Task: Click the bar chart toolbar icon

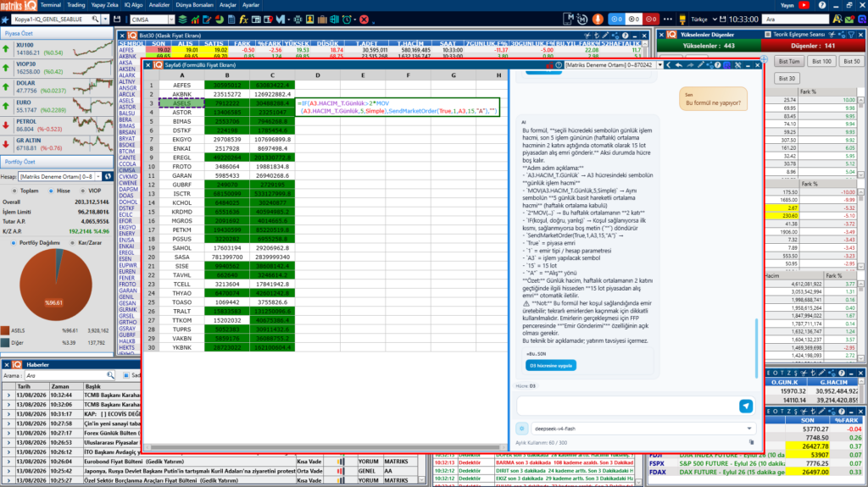Action: click(x=195, y=19)
